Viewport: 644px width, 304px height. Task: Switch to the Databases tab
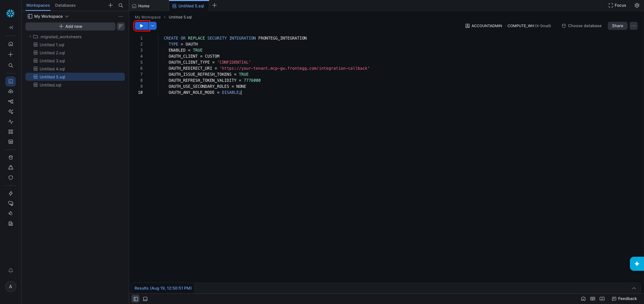[x=65, y=5]
